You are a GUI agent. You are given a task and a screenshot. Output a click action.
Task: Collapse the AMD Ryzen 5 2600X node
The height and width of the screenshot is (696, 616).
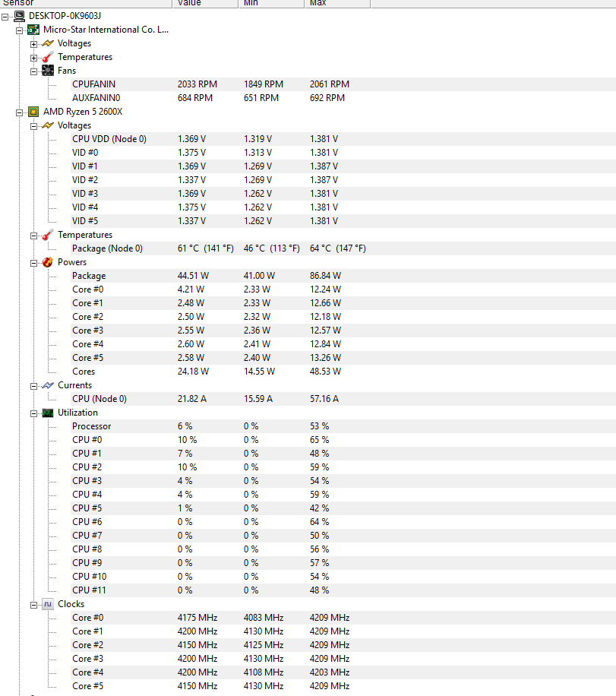[x=20, y=112]
